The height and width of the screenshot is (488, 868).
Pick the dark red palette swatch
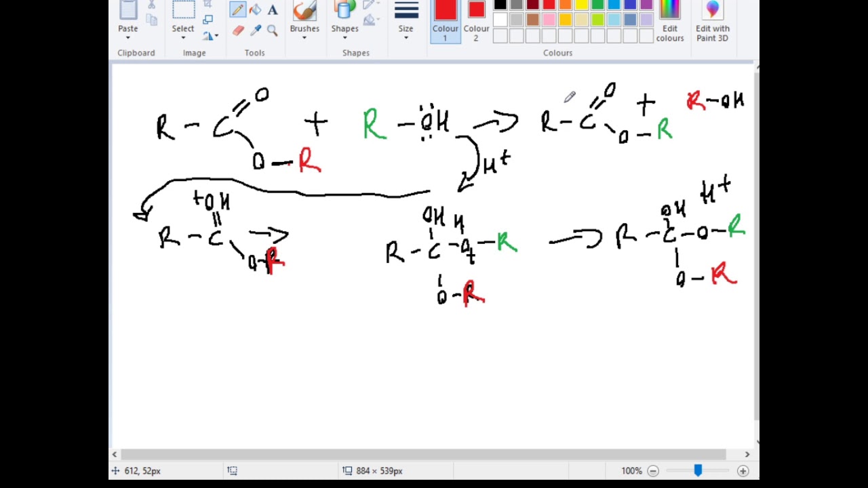click(533, 5)
